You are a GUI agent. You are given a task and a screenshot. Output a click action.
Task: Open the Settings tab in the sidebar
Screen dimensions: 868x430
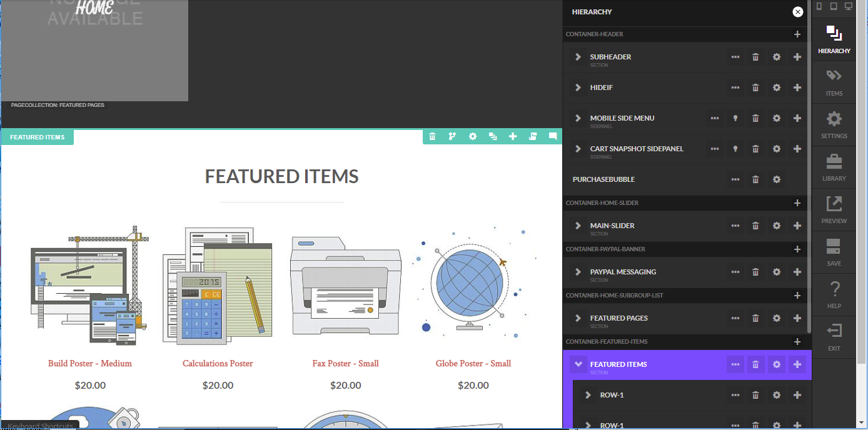pos(834,125)
